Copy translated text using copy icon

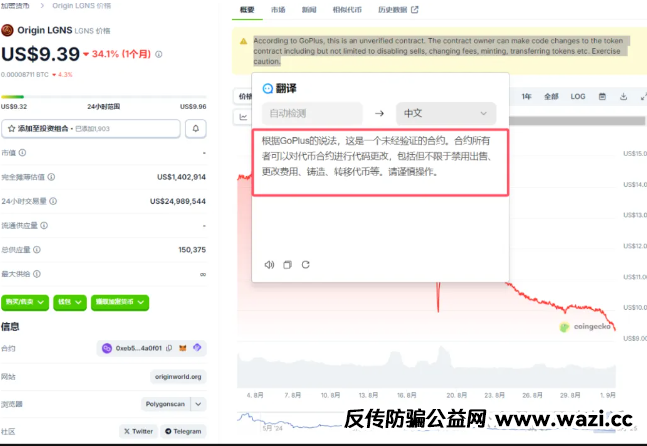[287, 265]
